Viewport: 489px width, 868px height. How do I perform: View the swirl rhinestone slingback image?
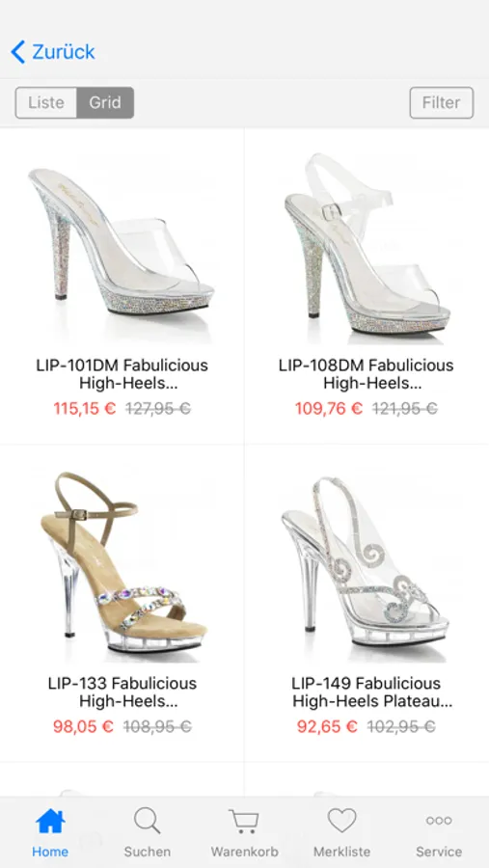tap(365, 562)
